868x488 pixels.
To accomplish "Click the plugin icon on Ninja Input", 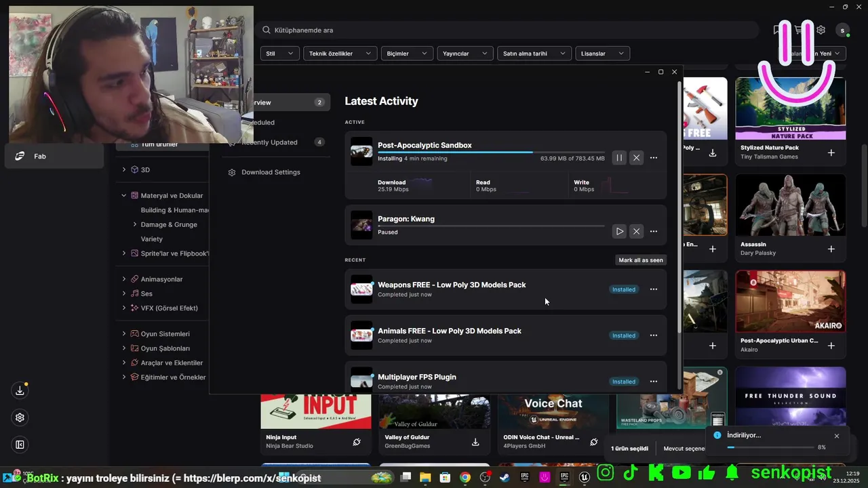I will click(357, 442).
